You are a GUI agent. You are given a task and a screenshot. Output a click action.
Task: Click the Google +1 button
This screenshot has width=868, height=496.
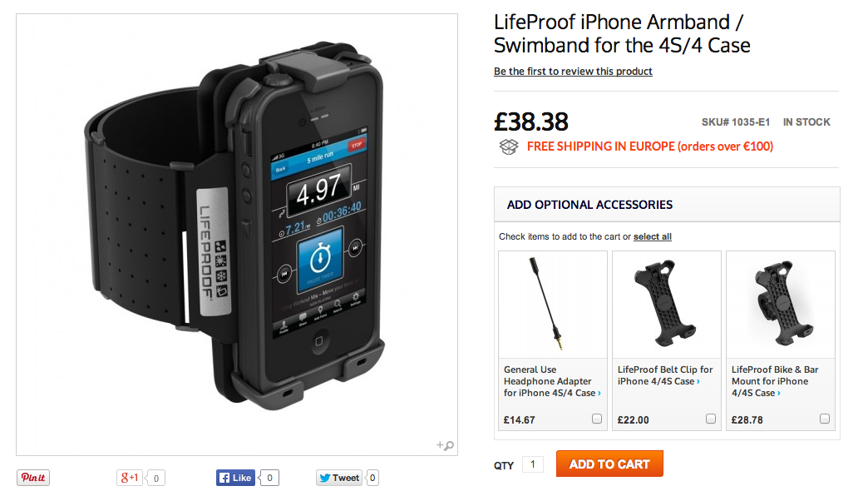tap(130, 478)
